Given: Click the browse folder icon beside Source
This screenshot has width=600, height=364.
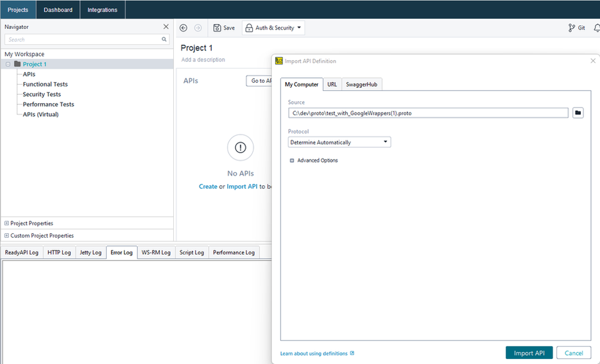Looking at the screenshot, I should [x=578, y=113].
